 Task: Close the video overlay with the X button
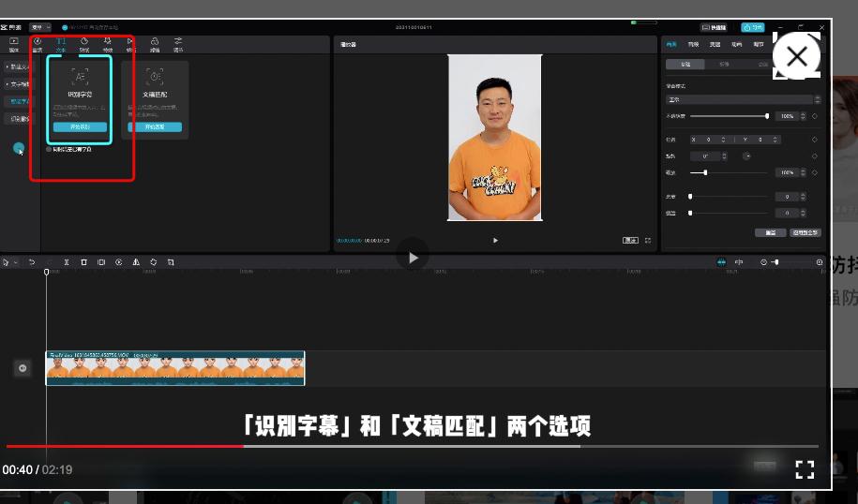797,57
